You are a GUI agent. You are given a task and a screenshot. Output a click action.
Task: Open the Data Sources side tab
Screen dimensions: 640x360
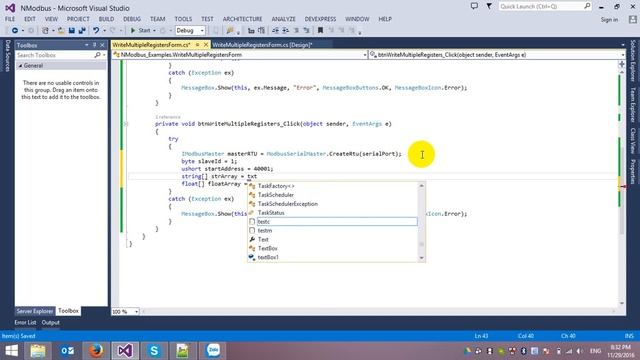[x=7, y=56]
